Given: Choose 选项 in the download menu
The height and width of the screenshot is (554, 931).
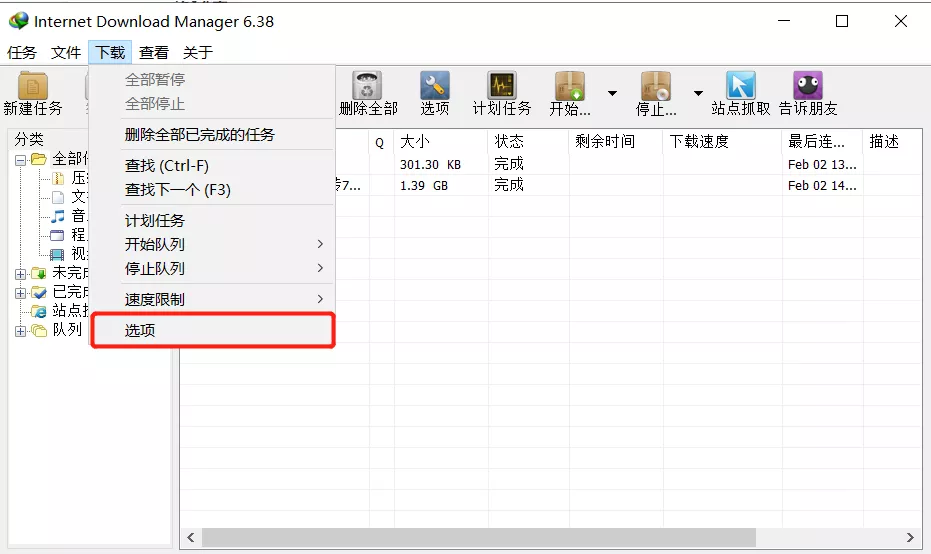Looking at the screenshot, I should tap(213, 330).
